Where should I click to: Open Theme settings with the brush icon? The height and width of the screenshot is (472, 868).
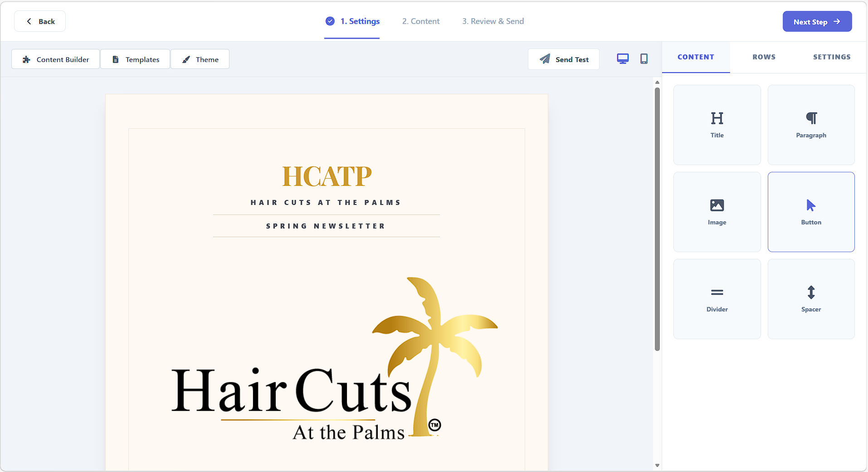click(200, 59)
